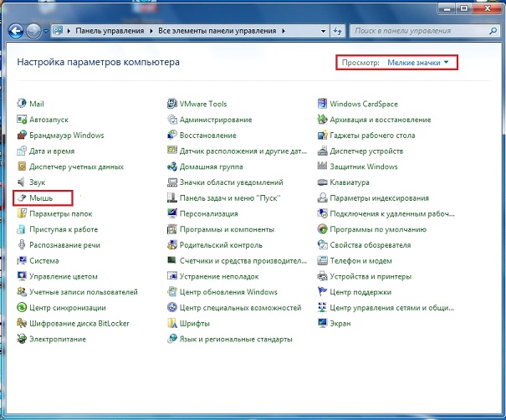Open the Экран display icon
The image size is (506, 420).
322,323
